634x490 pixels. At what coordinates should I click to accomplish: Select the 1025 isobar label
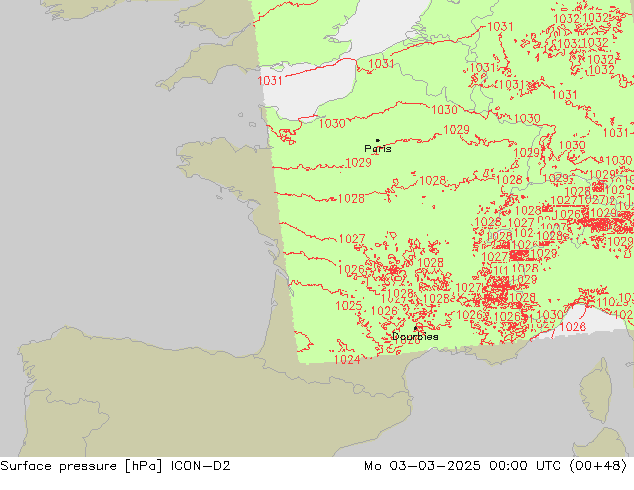point(349,306)
